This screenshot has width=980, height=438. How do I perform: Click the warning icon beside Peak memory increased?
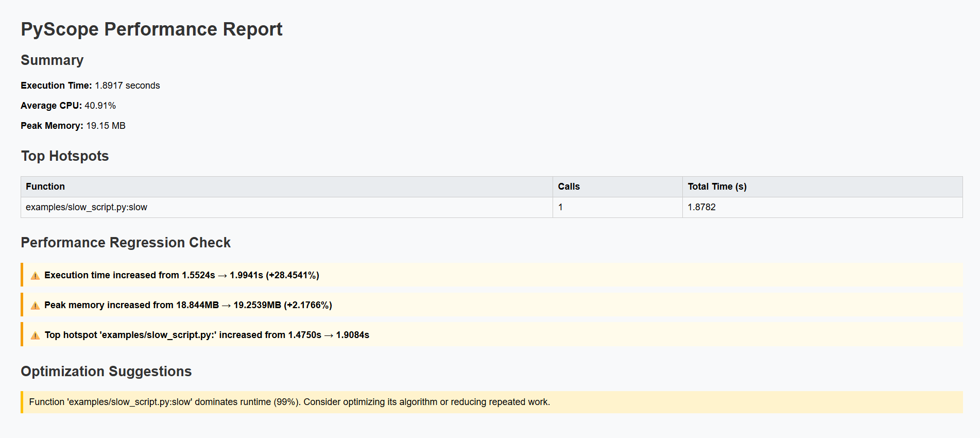pos(35,306)
